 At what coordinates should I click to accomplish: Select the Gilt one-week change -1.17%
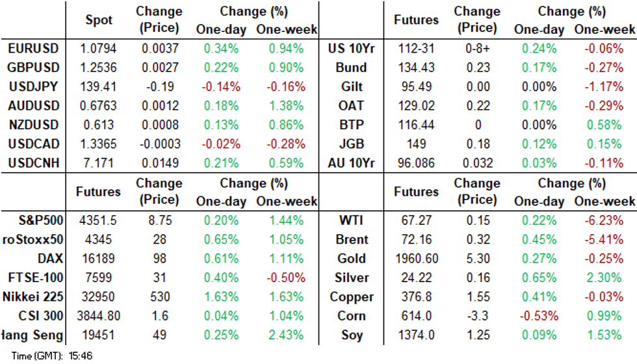coord(605,86)
